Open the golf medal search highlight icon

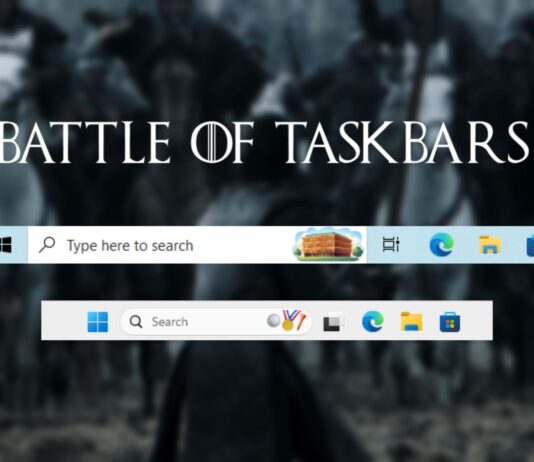[x=287, y=320]
